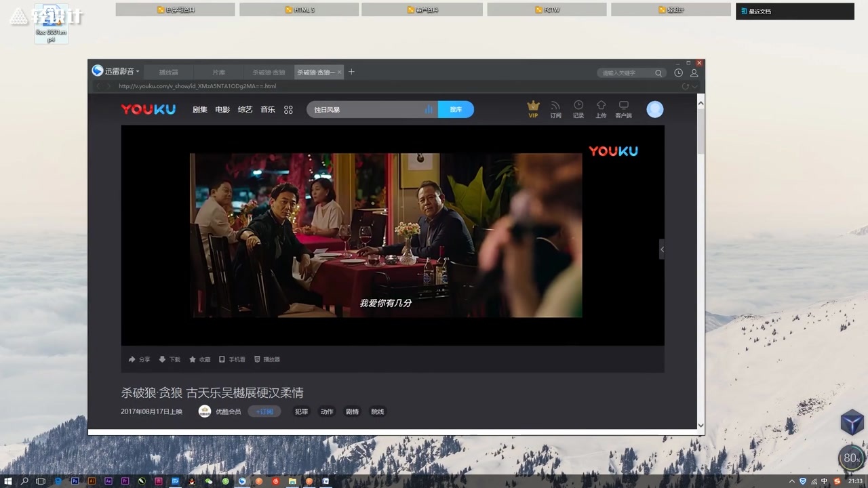Open the FCTW folder button at top
The image size is (868, 488).
547,9
